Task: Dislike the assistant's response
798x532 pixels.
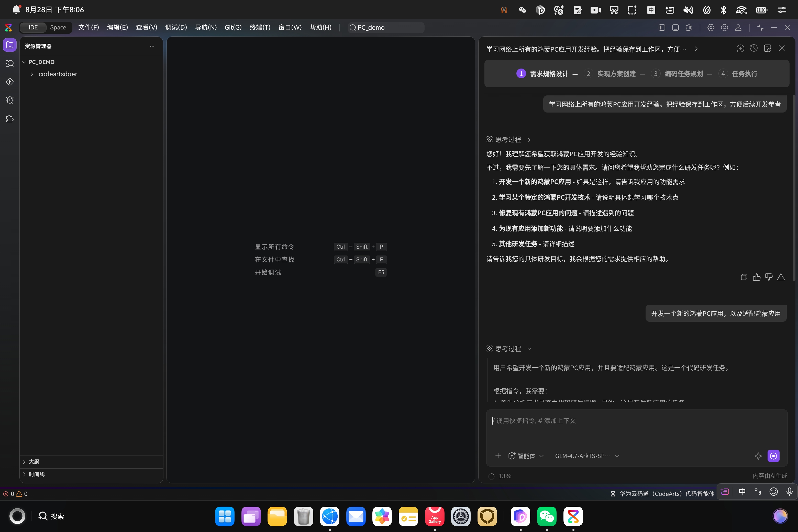Action: point(769,277)
